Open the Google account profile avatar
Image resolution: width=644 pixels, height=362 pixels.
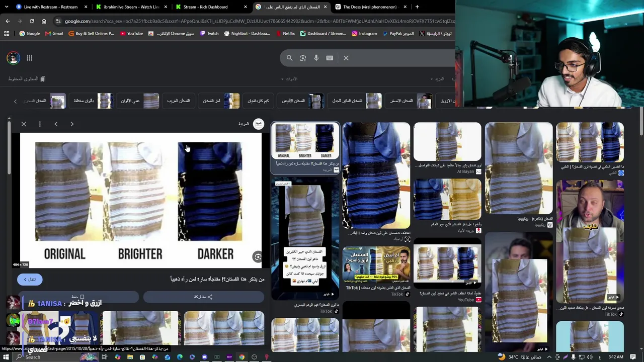click(x=14, y=58)
